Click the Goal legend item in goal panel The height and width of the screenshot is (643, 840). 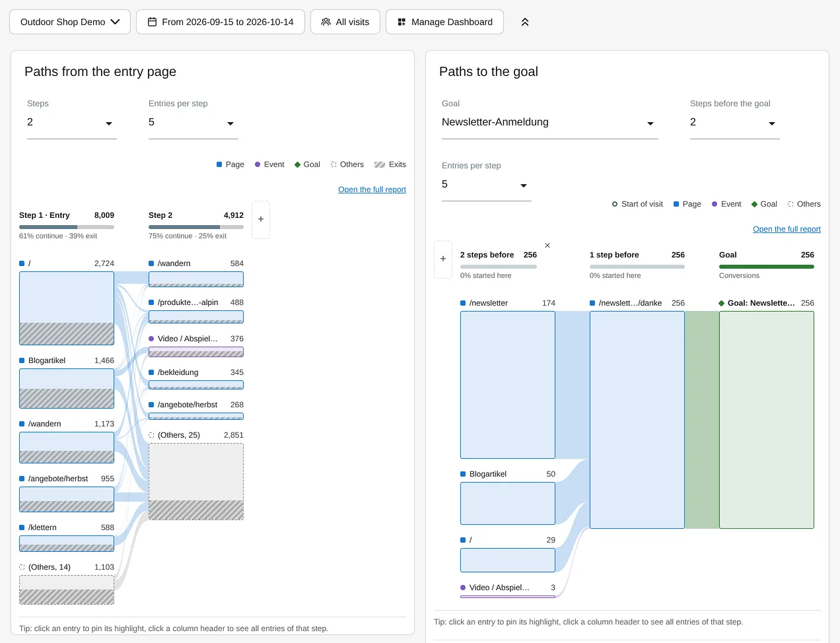point(764,204)
